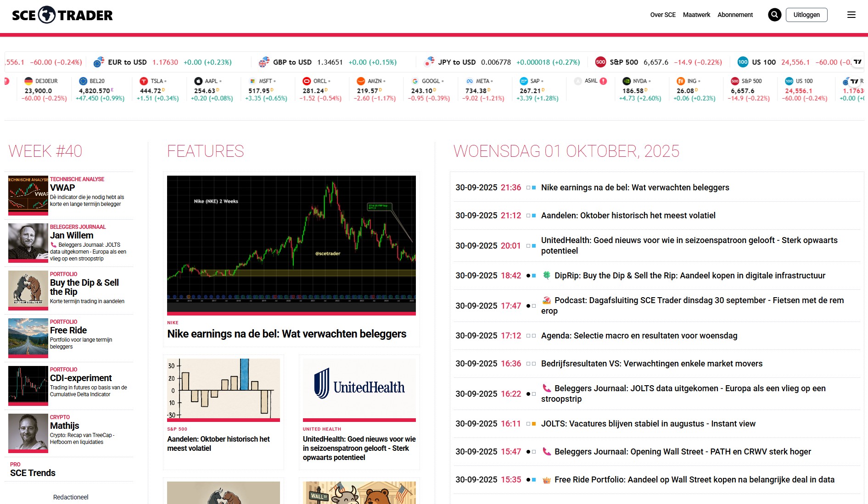Open search with the magnifier icon
The height and width of the screenshot is (504, 868).
(x=775, y=15)
